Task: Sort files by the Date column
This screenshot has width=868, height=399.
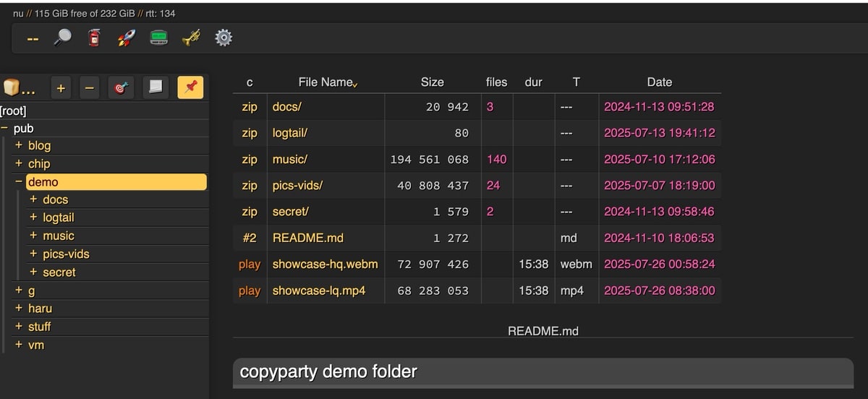Action: (x=659, y=82)
